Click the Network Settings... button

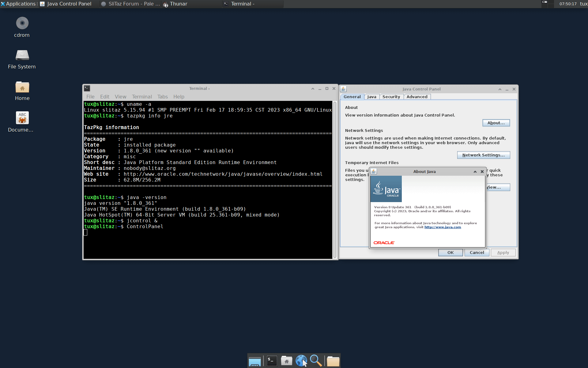483,155
